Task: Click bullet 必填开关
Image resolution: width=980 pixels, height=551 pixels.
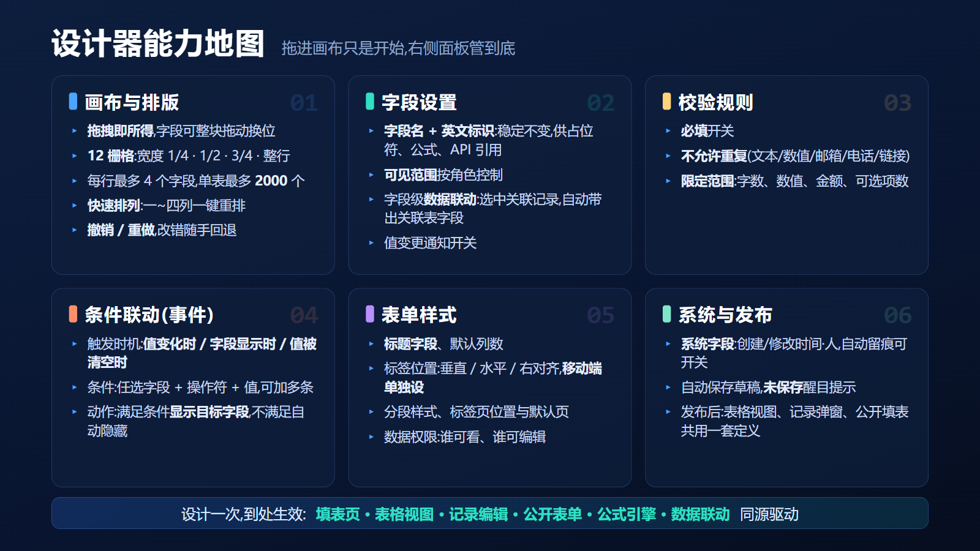Action: [x=707, y=131]
